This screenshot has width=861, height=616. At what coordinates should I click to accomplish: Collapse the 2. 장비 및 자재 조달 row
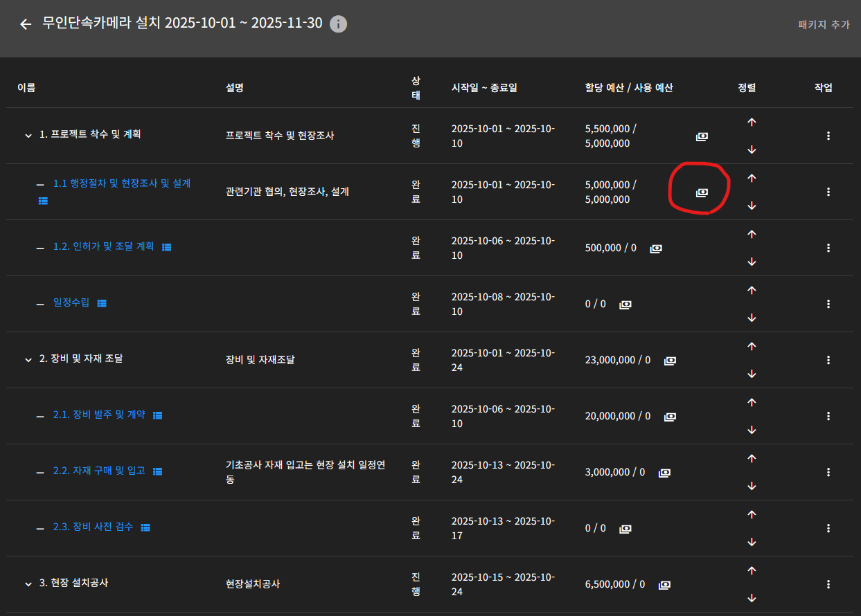coord(28,360)
